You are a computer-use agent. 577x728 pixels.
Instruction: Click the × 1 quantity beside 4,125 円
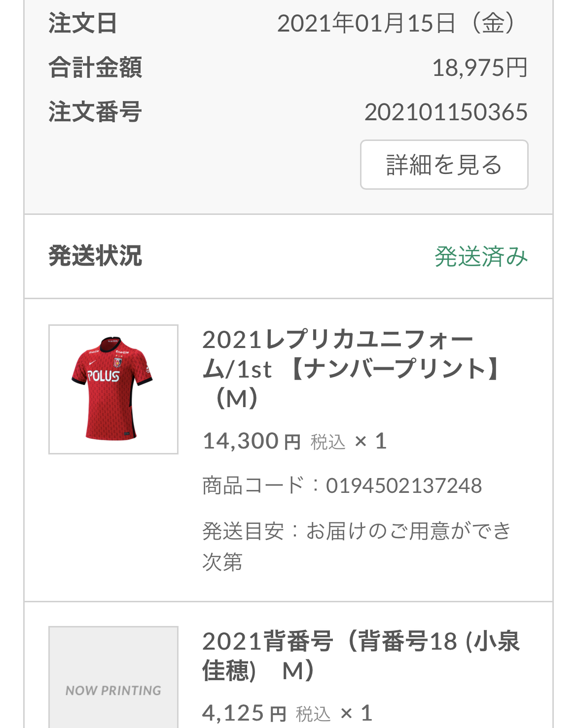tap(356, 713)
